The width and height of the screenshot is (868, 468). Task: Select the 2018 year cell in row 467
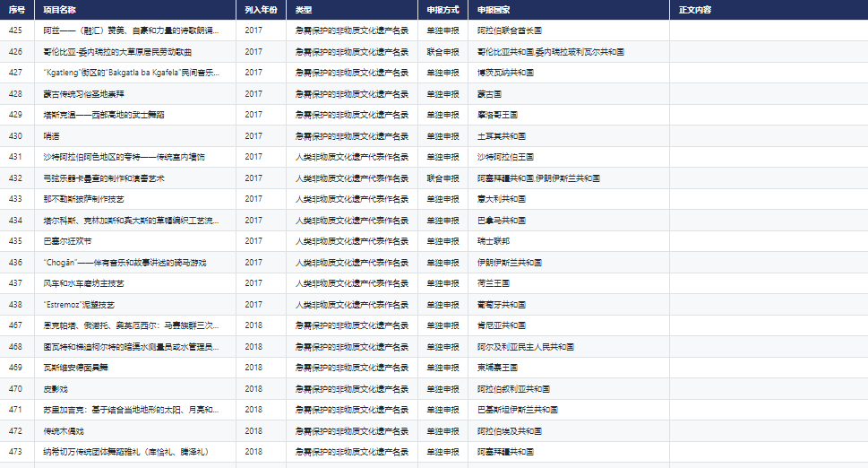[254, 325]
